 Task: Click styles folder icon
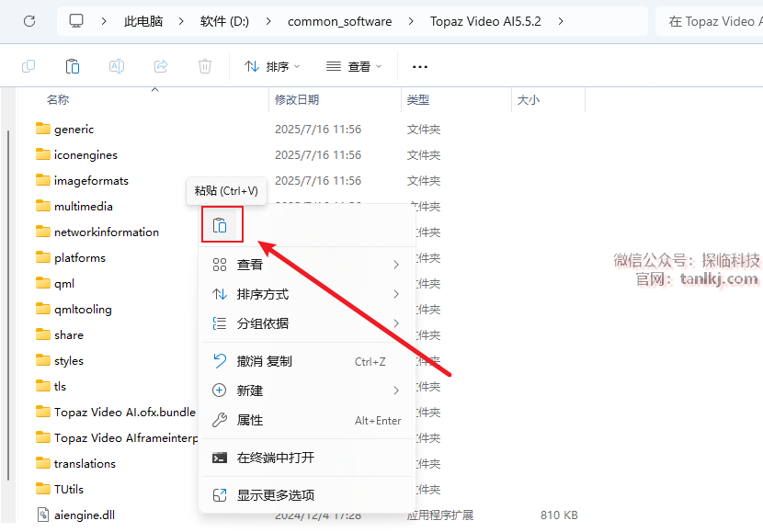click(43, 360)
